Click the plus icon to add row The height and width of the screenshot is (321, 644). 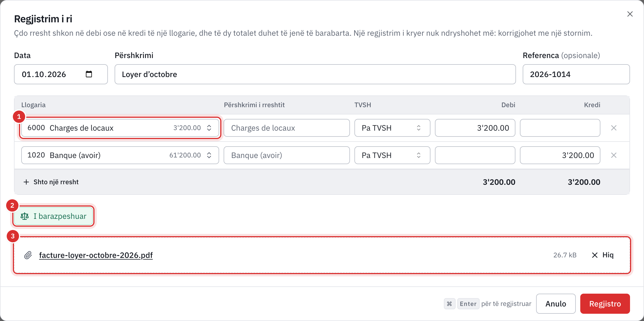click(x=26, y=182)
